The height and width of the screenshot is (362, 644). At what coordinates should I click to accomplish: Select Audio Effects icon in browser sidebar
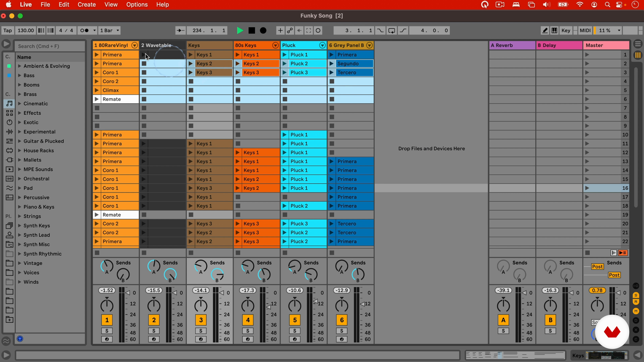[x=9, y=132]
